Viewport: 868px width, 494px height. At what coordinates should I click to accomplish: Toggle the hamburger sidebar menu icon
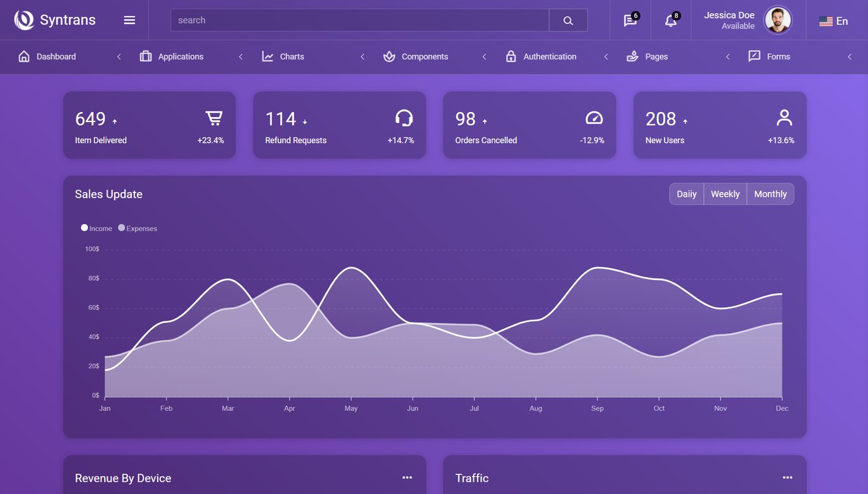pos(129,20)
